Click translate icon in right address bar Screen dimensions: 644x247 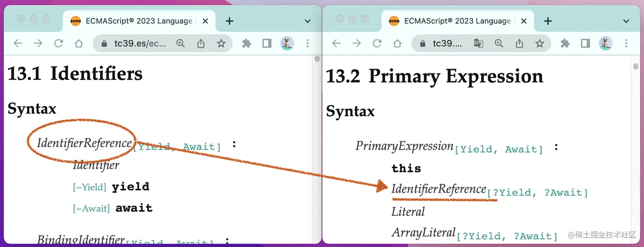479,43
